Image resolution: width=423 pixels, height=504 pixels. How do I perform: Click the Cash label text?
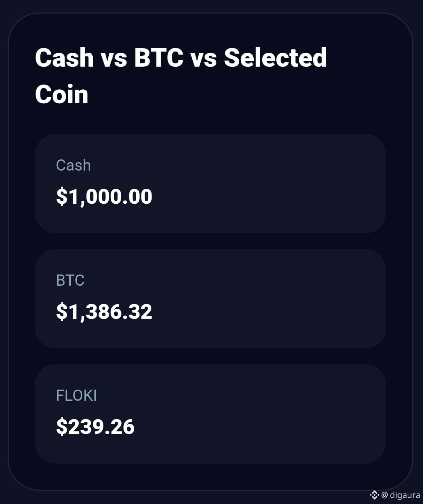pyautogui.click(x=74, y=165)
